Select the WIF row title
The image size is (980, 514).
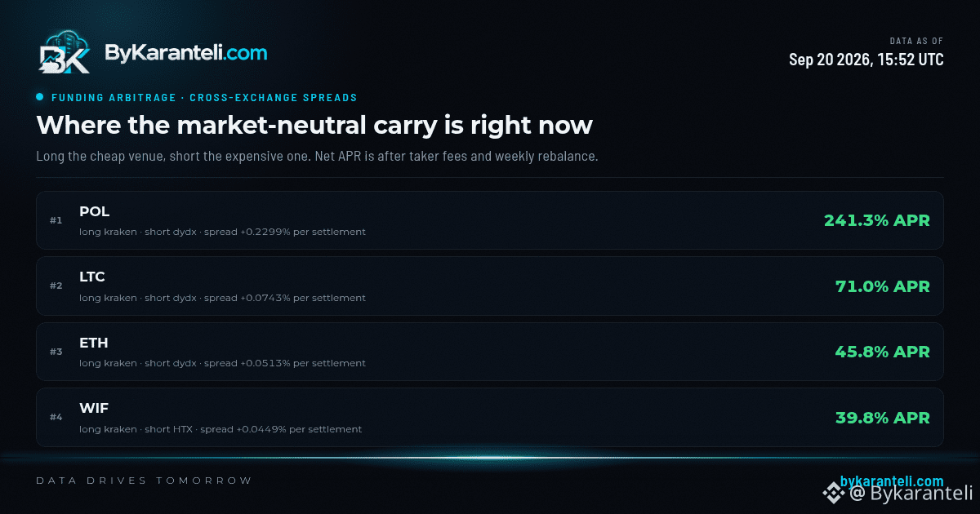pyautogui.click(x=94, y=408)
